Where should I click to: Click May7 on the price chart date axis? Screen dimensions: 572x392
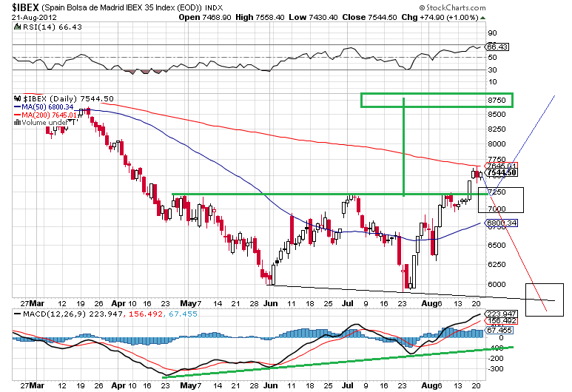coord(191,303)
